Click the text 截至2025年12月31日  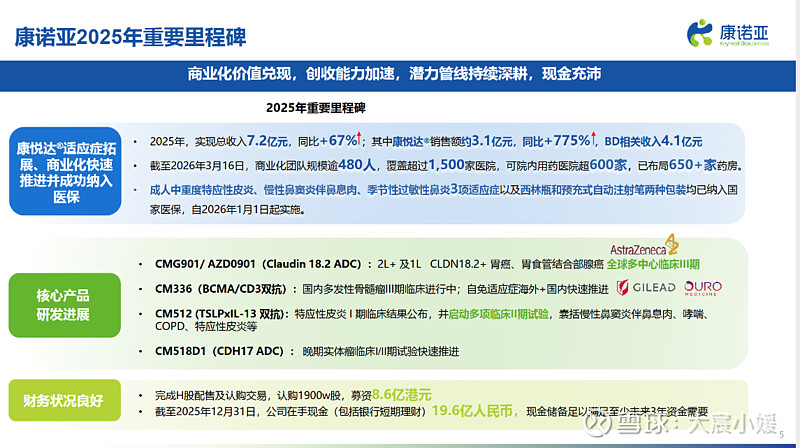(205, 411)
